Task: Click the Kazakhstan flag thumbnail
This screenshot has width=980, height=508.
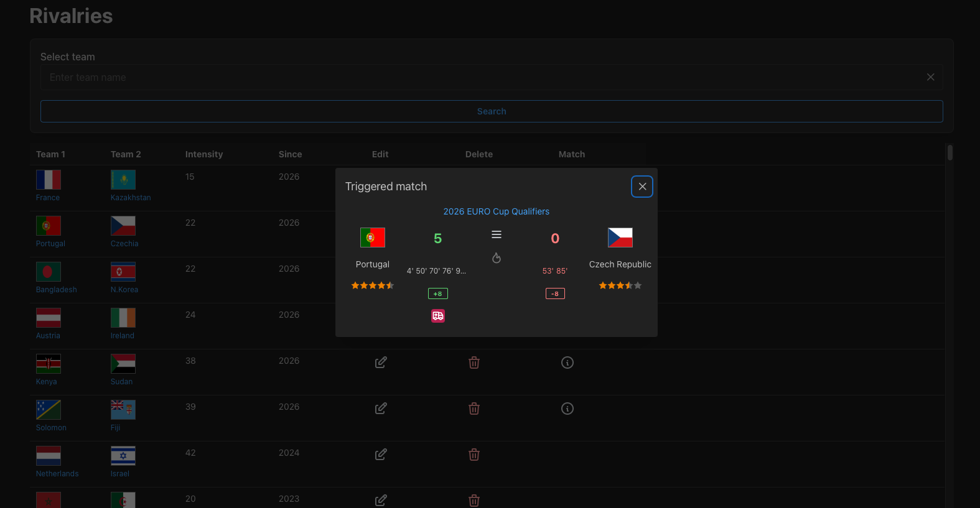Action: pyautogui.click(x=123, y=180)
